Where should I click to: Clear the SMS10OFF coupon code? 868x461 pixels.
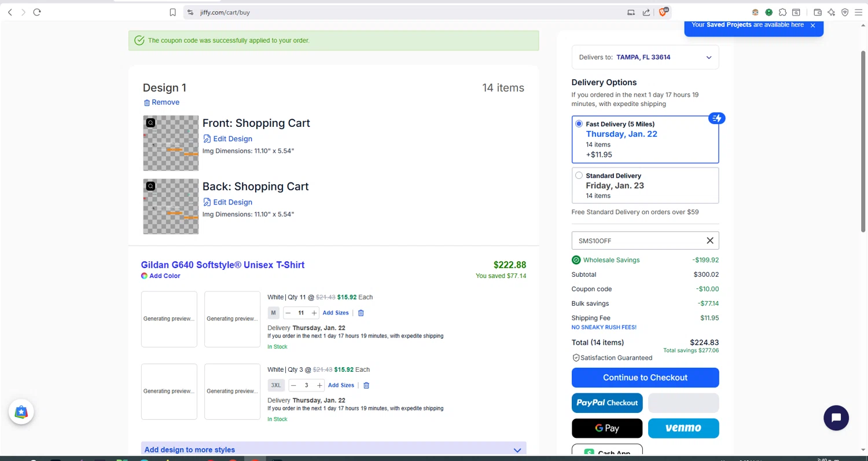tap(710, 241)
